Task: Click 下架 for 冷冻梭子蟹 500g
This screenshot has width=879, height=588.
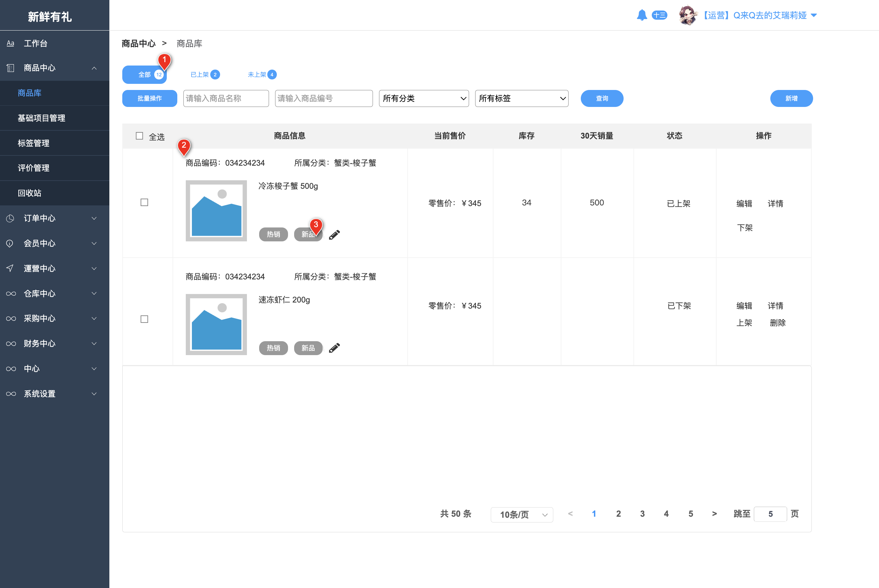Action: (x=745, y=227)
